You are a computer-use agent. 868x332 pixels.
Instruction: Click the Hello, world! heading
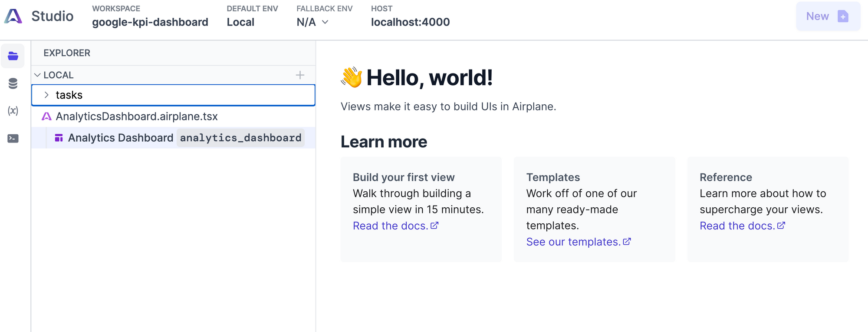430,78
